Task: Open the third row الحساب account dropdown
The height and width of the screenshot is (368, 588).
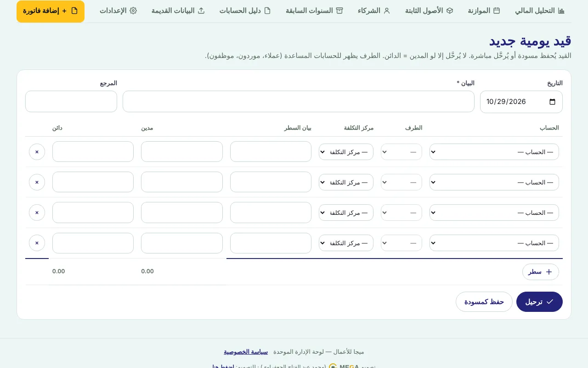Action: (494, 213)
